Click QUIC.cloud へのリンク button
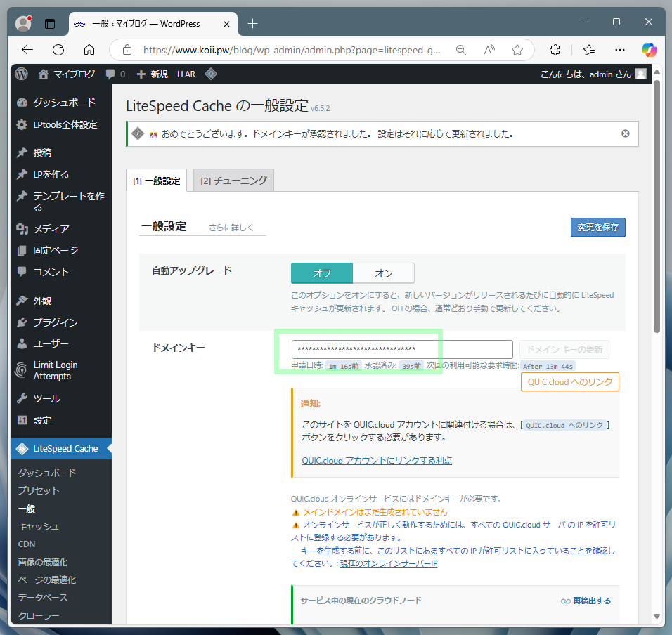672x635 pixels. click(570, 382)
